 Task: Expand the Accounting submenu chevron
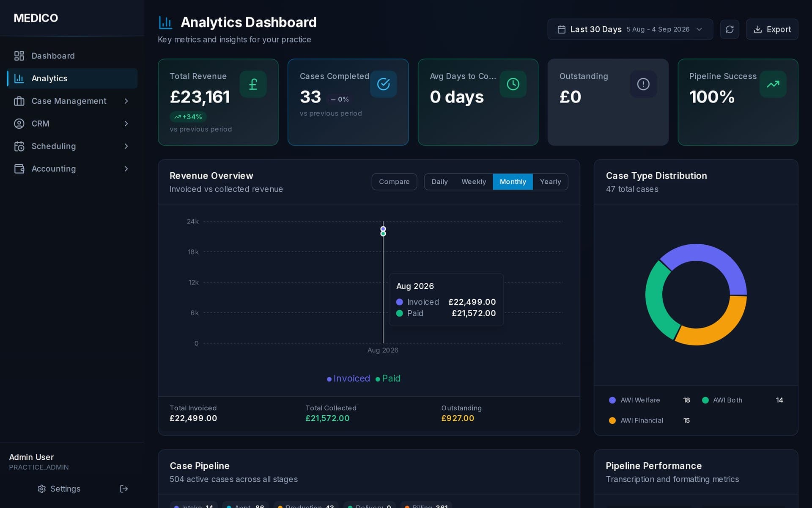coord(126,168)
